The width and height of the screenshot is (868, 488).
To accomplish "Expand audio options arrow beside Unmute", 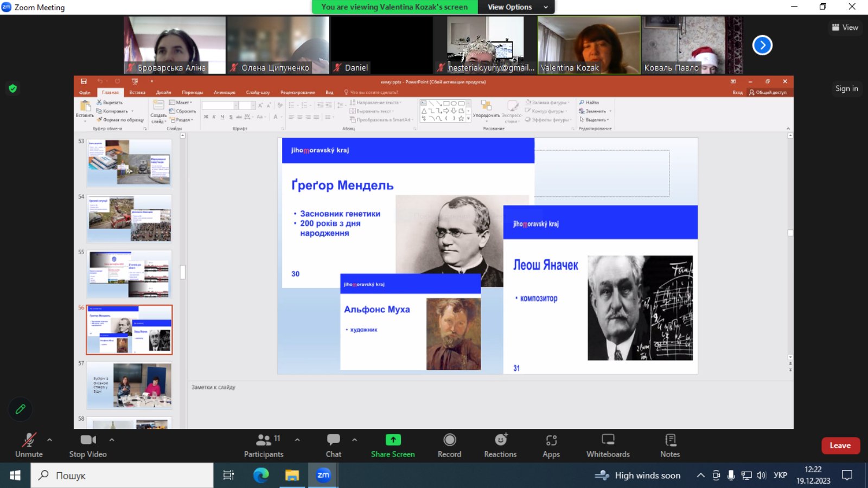I will click(x=49, y=440).
